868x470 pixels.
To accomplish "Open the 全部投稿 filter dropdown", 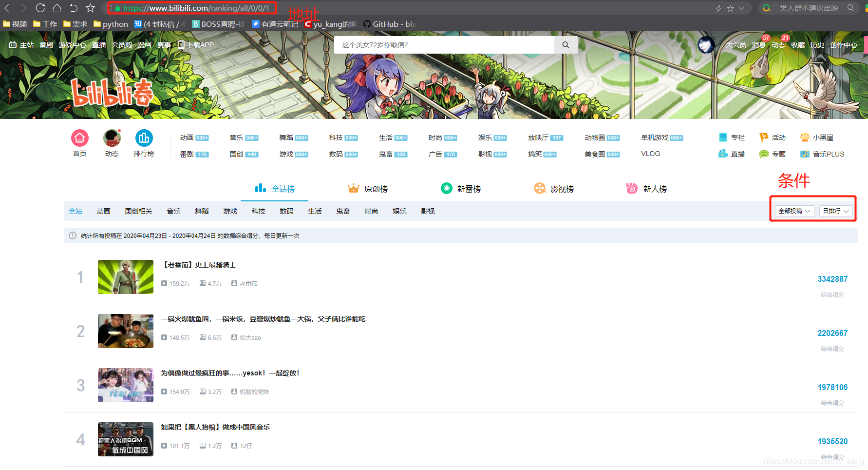I will pyautogui.click(x=794, y=211).
